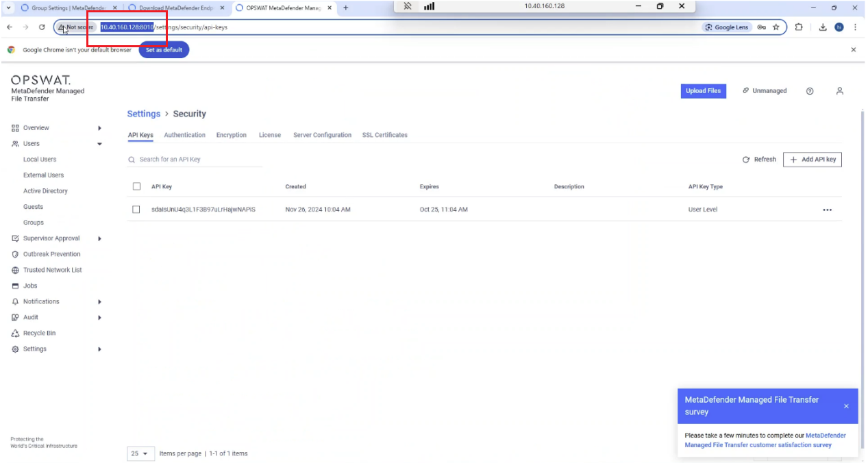
Task: Open External Users in sidebar
Action: pyautogui.click(x=44, y=175)
